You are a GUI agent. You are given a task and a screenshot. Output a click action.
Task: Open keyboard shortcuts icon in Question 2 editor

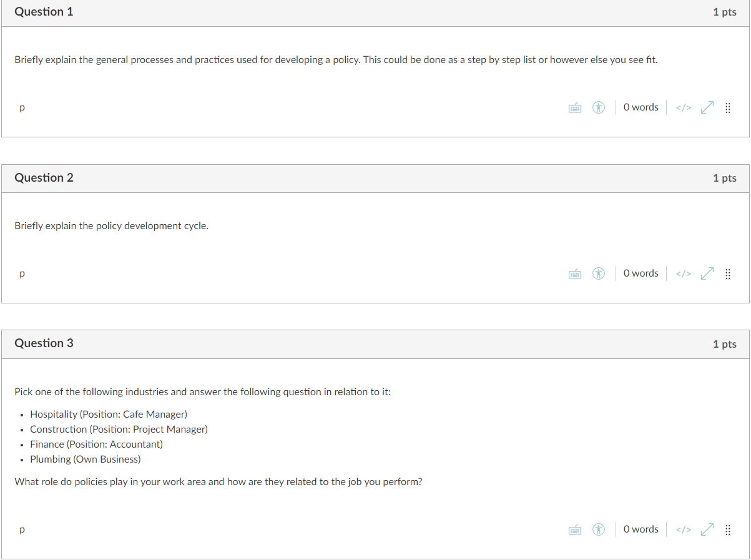[x=575, y=273]
